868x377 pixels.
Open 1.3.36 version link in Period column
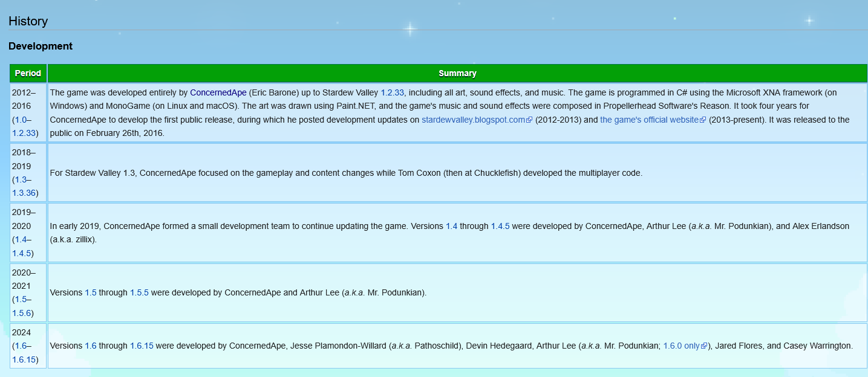[24, 193]
